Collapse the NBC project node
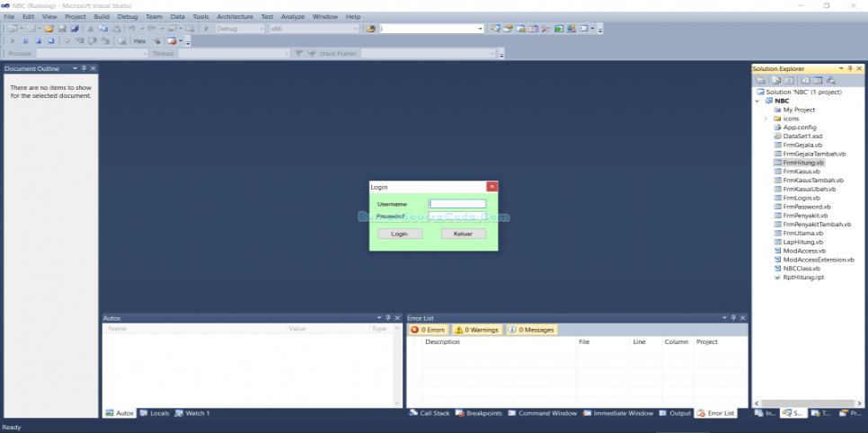The height and width of the screenshot is (433, 868). pos(757,101)
